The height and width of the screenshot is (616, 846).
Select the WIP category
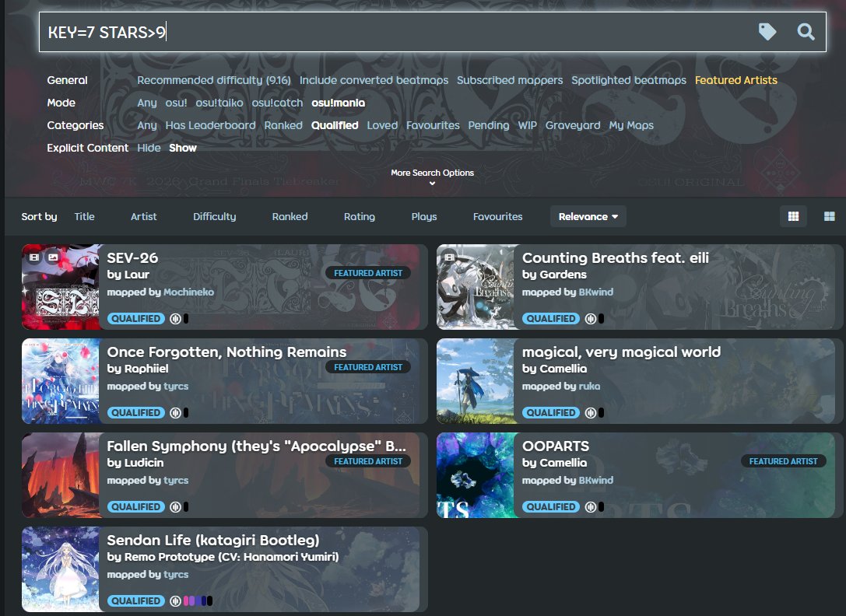527,125
